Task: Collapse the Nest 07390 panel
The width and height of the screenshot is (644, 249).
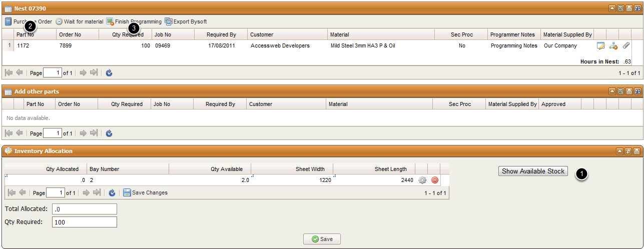Action: 612,8
